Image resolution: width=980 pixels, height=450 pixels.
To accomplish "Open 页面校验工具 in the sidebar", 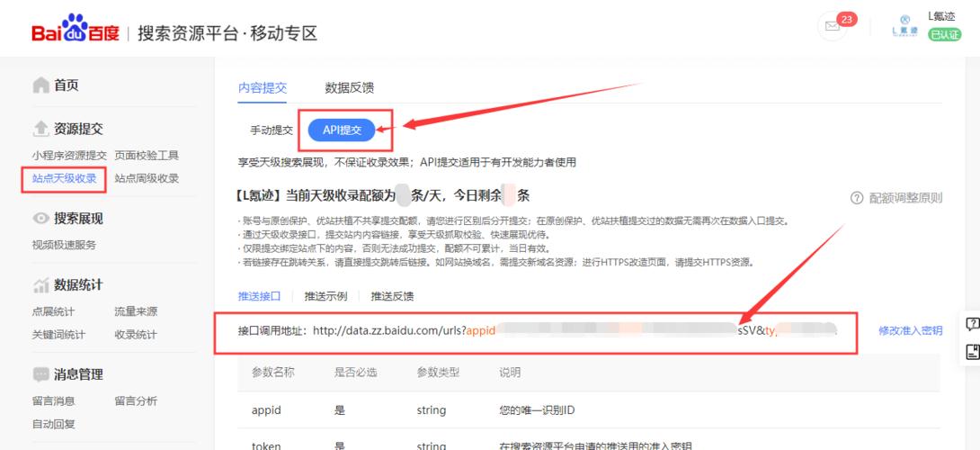I will pyautogui.click(x=147, y=155).
